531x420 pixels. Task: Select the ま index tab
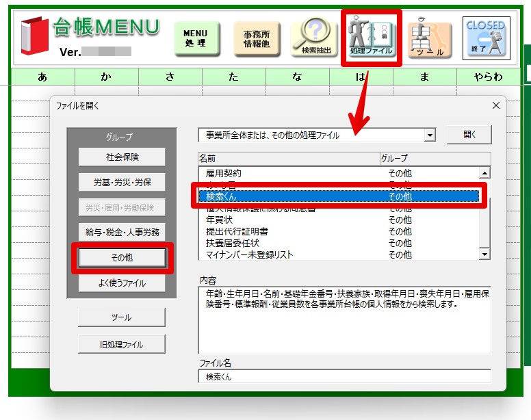(x=425, y=77)
